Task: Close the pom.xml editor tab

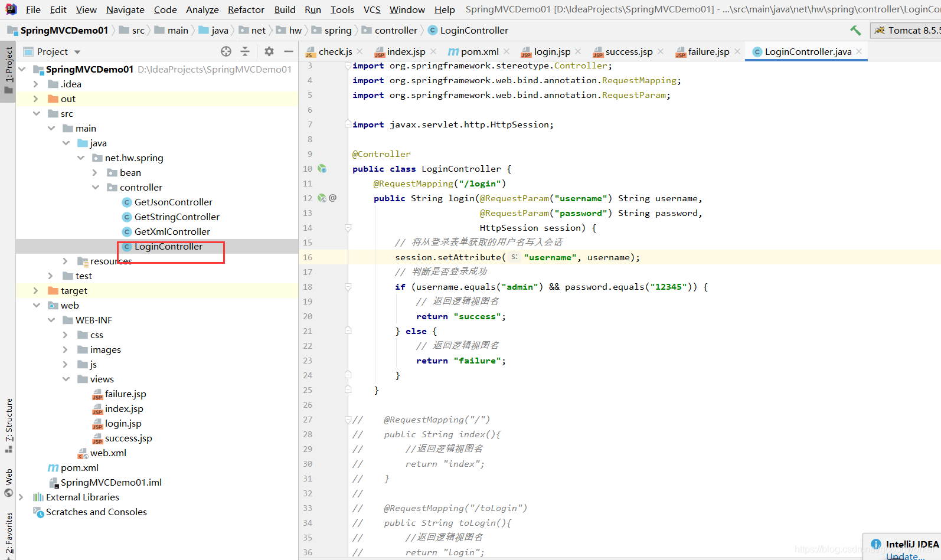Action: [x=507, y=52]
